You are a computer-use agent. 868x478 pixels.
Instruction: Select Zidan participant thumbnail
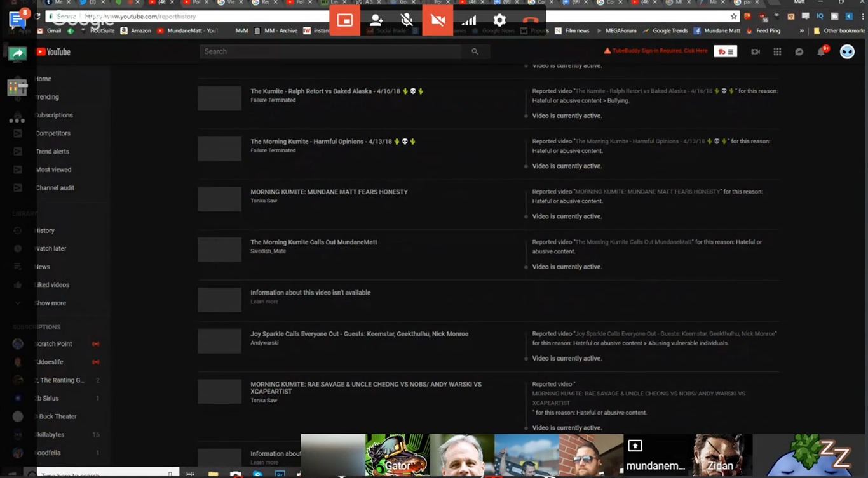720,455
